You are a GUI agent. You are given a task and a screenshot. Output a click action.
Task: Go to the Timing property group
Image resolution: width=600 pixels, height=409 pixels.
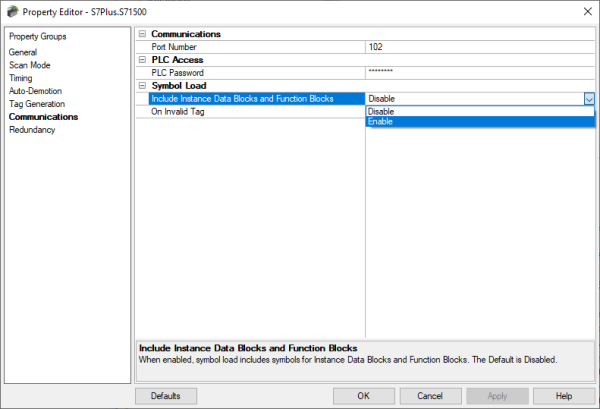[22, 78]
